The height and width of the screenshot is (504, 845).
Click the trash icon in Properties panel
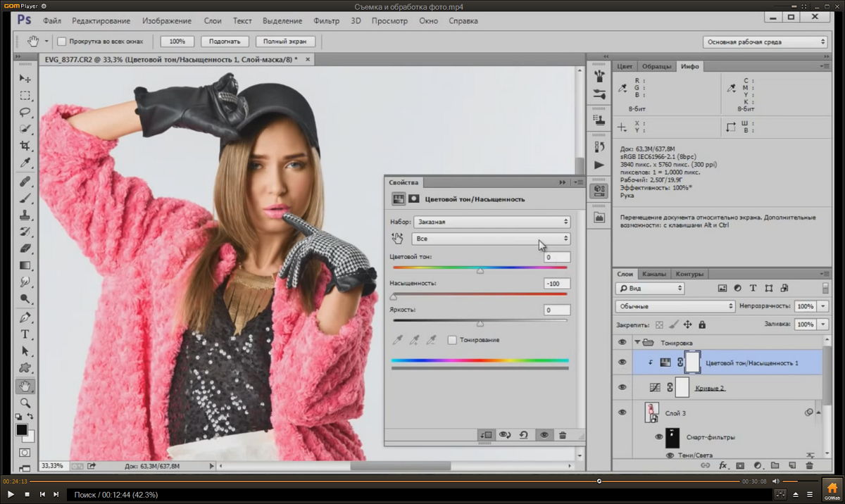tap(563, 435)
